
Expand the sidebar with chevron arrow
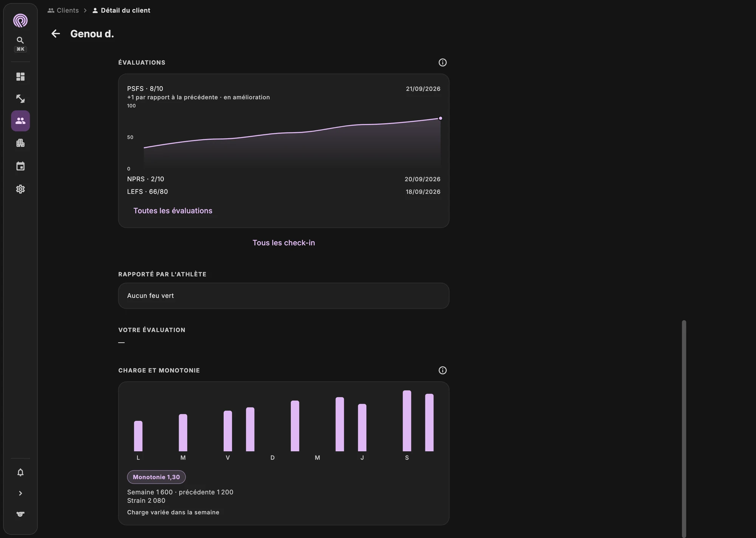[20, 493]
